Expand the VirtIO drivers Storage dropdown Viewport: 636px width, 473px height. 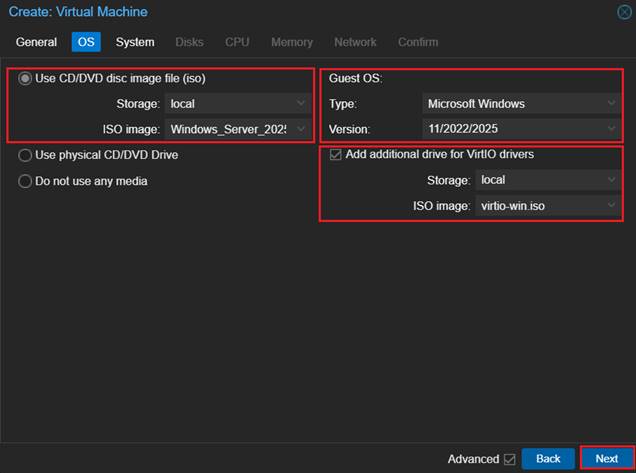pyautogui.click(x=611, y=180)
